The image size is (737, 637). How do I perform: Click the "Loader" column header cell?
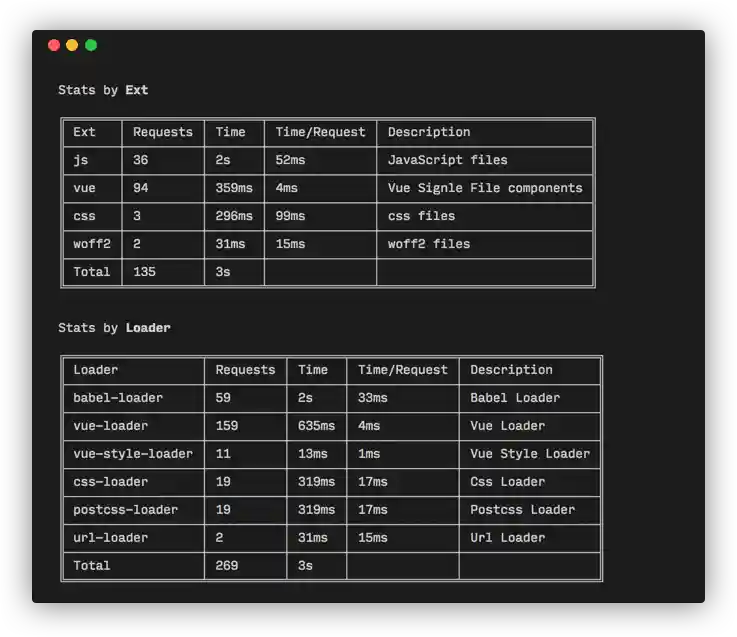[x=96, y=370]
